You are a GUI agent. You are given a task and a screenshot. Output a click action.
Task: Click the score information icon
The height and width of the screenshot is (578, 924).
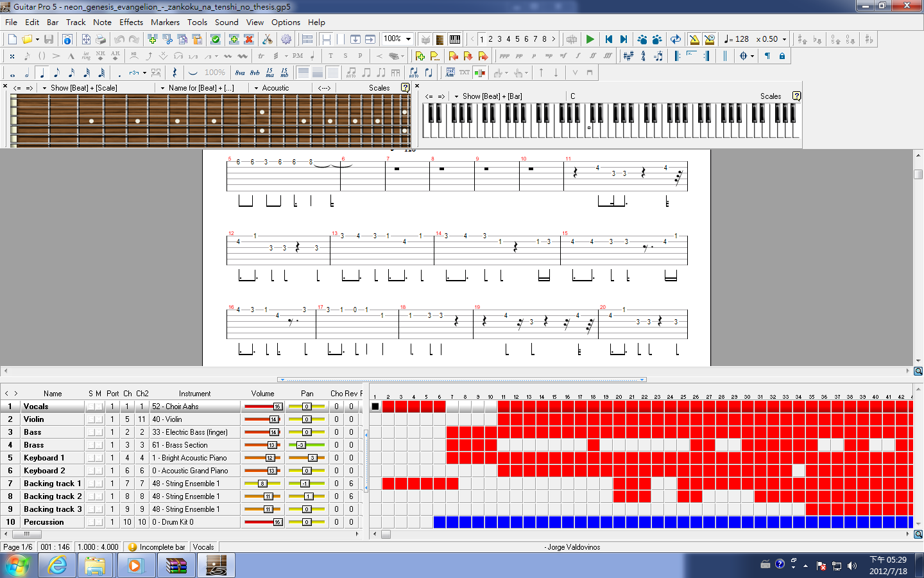[x=67, y=39]
